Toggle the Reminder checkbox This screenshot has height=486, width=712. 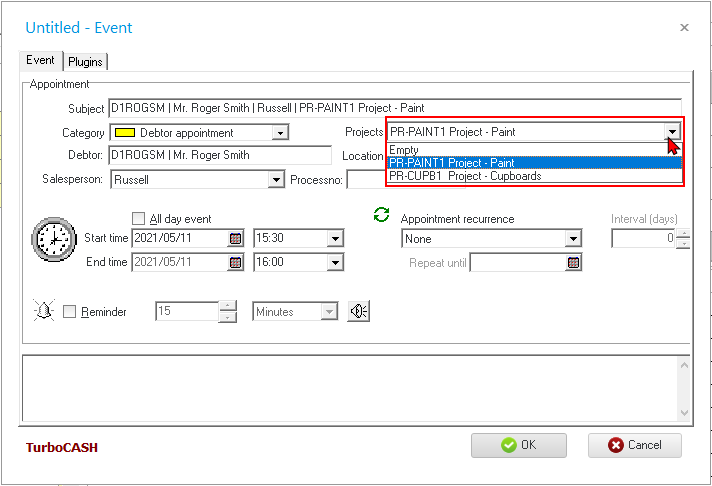(x=70, y=312)
